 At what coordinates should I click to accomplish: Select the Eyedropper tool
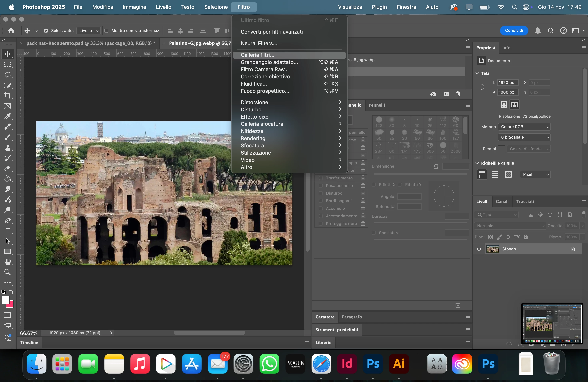click(8, 116)
